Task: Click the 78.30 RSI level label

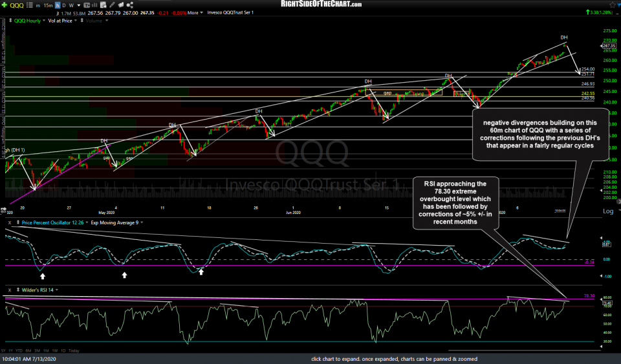Action: 589,295
